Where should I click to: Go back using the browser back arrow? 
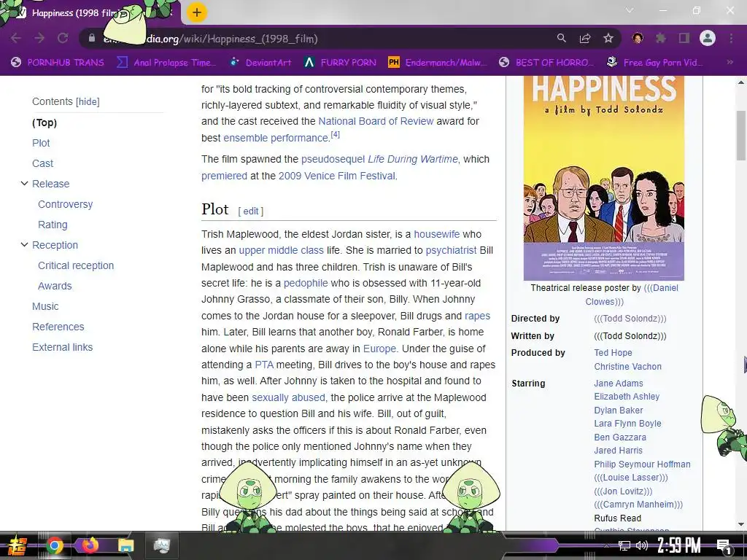(16, 39)
